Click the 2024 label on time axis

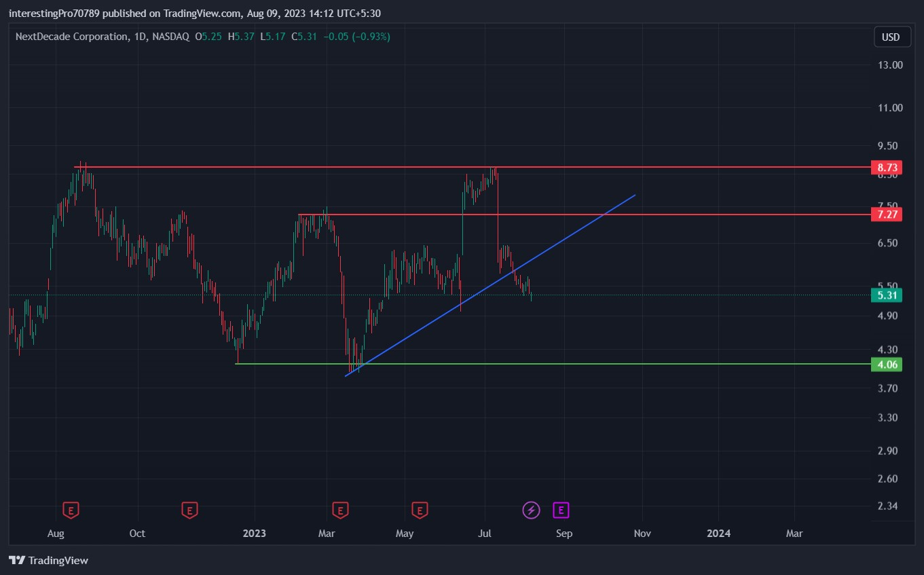point(718,534)
